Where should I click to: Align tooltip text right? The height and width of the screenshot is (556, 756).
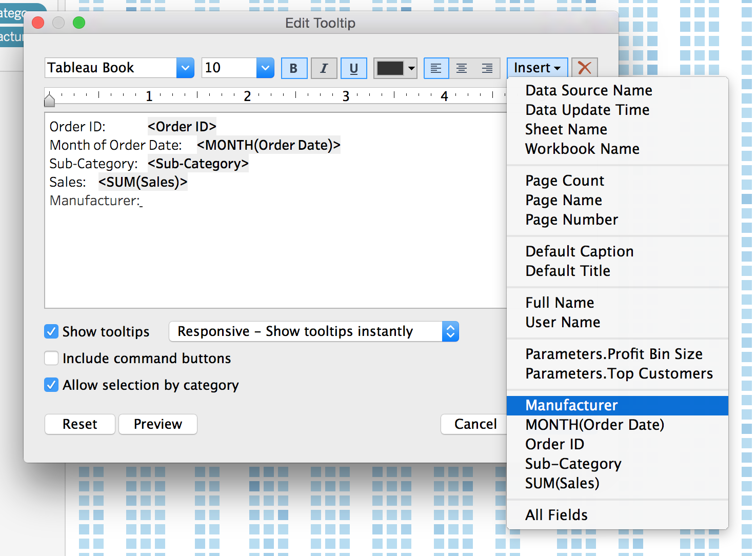(x=487, y=68)
